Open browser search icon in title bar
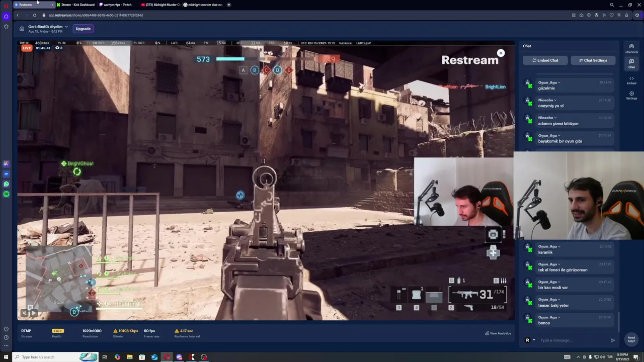Image resolution: width=644 pixels, height=362 pixels. click(612, 5)
